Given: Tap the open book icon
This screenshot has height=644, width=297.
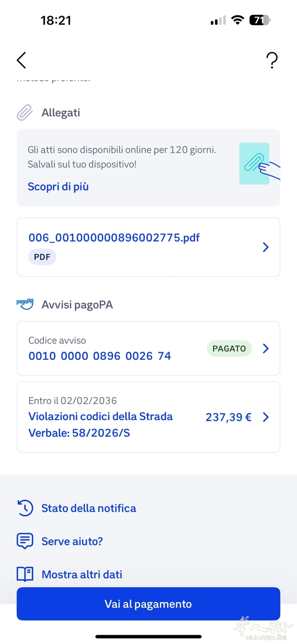Looking at the screenshot, I should 25,574.
